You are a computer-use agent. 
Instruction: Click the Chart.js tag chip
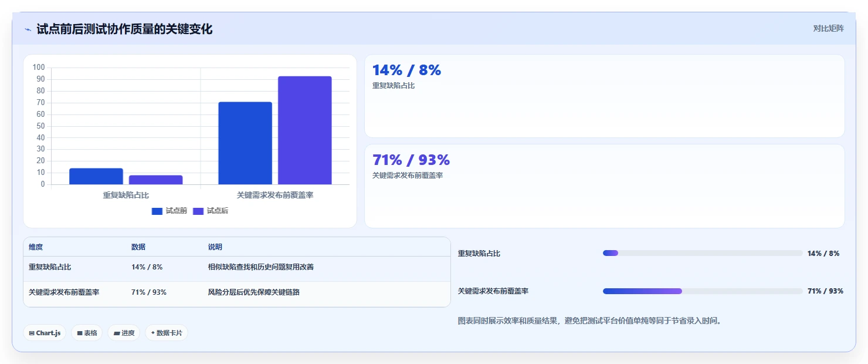point(45,333)
